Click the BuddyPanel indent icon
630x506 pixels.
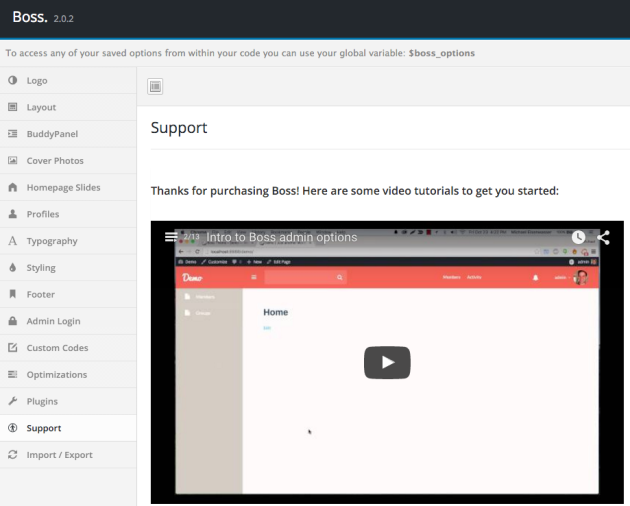13,133
